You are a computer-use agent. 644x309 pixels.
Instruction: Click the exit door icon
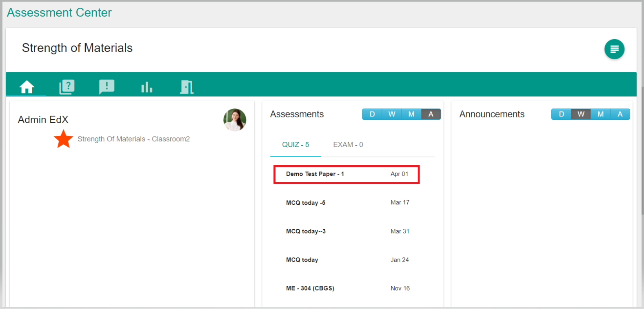click(x=187, y=87)
